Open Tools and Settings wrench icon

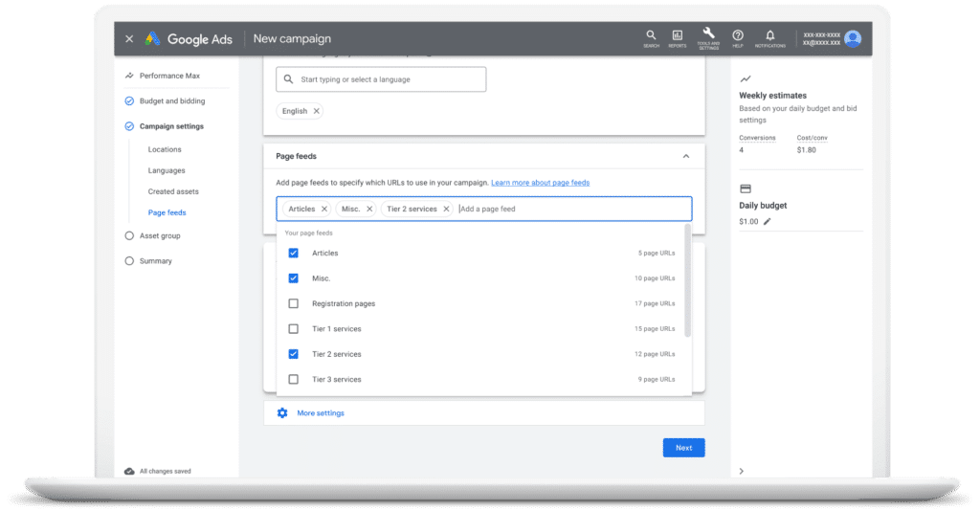708,37
